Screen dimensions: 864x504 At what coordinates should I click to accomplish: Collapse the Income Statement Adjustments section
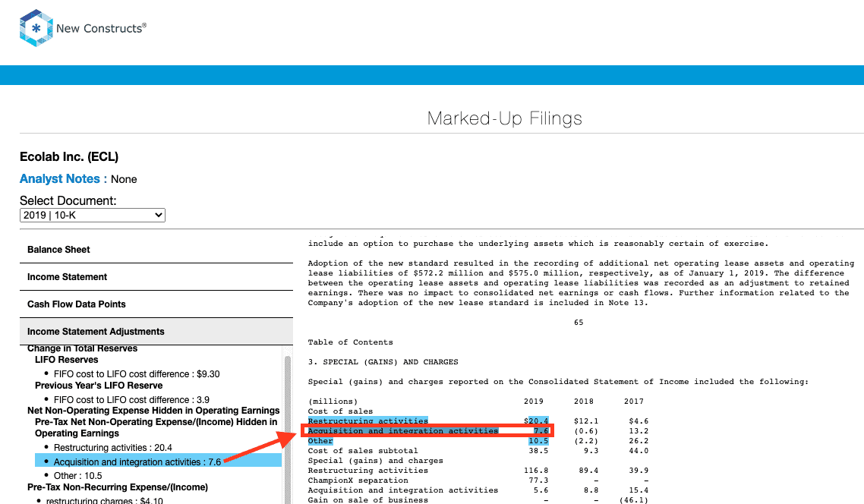[156, 332]
